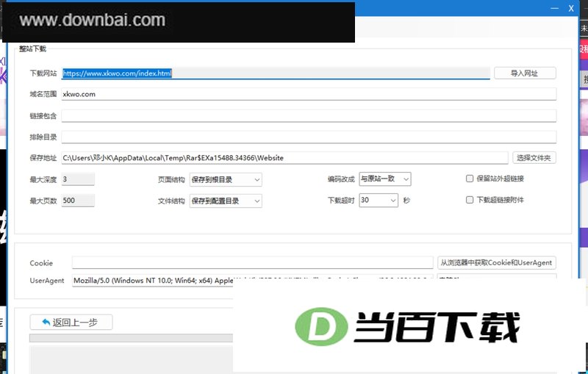Open the 选择文件夹 folder chooser

point(534,158)
